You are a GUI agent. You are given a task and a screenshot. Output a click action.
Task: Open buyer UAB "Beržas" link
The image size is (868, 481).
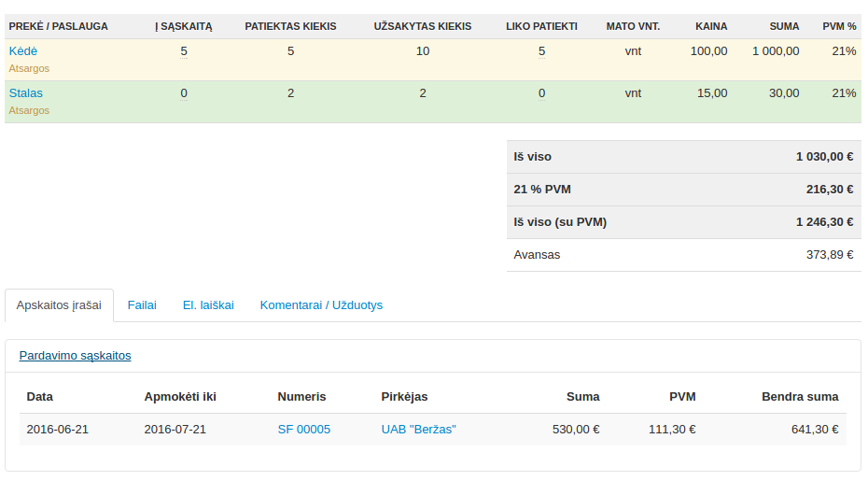(418, 430)
